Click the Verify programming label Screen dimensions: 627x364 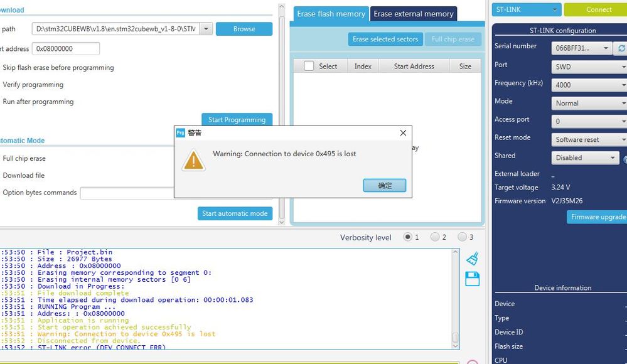[x=33, y=84]
